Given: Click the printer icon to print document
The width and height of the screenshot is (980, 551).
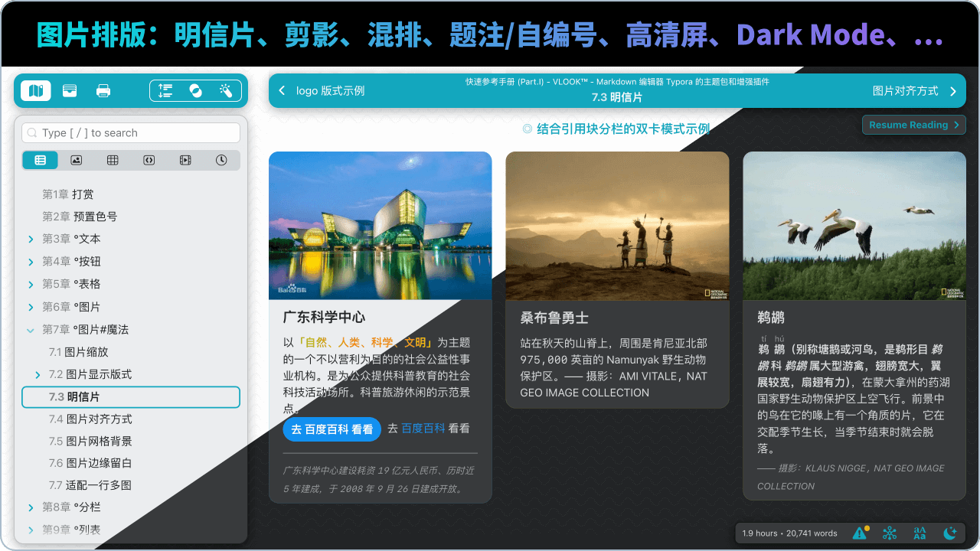Looking at the screenshot, I should click(103, 91).
